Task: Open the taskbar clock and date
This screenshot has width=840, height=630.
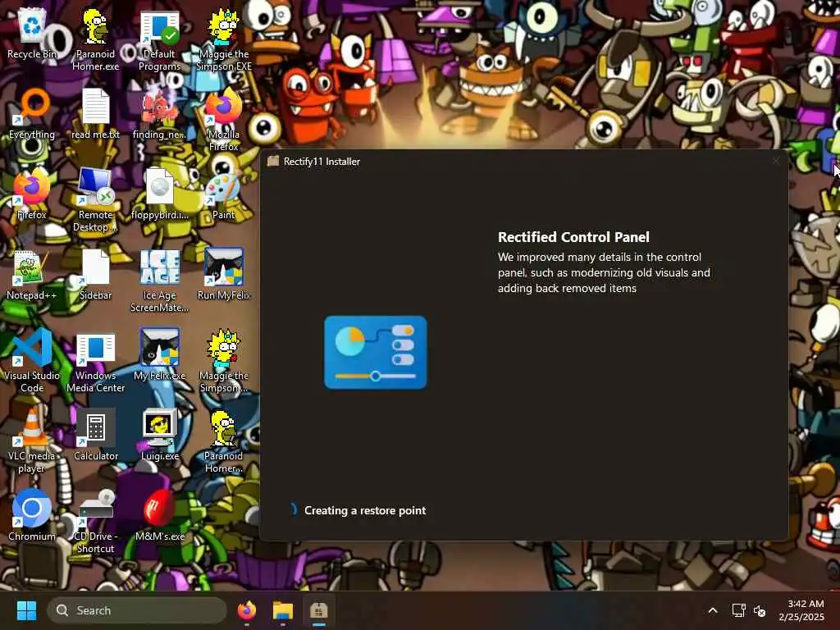Action: click(802, 610)
